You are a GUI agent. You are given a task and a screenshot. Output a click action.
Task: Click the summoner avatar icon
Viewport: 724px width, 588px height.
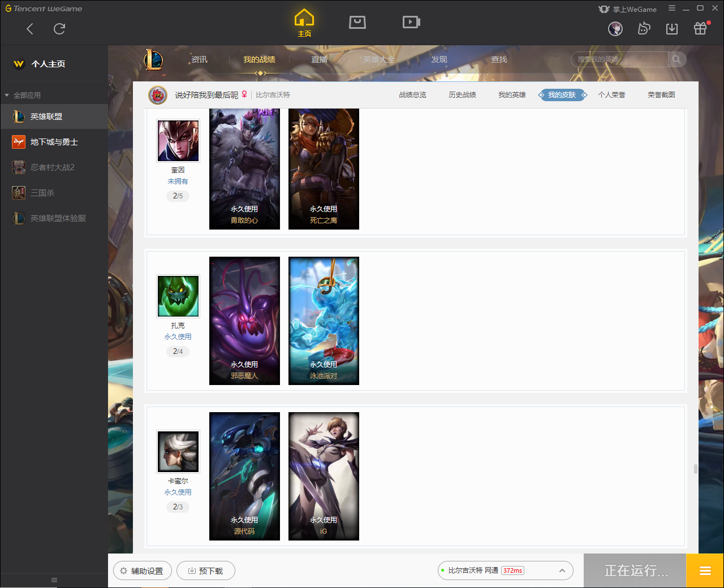click(x=158, y=95)
